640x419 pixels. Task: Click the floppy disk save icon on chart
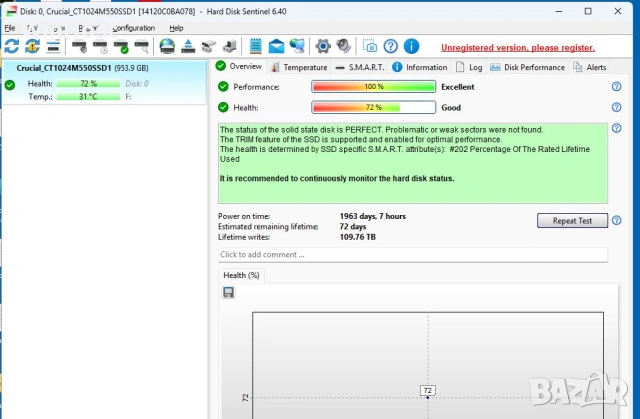[228, 292]
